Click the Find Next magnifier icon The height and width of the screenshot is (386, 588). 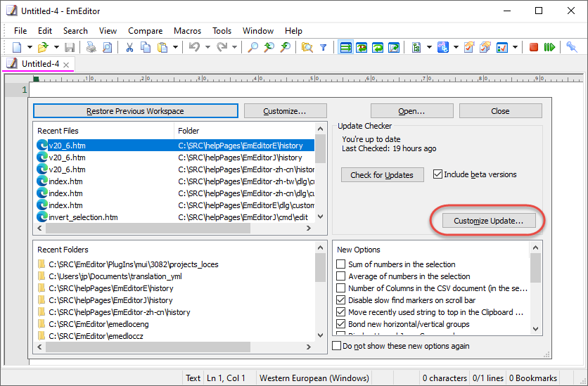[x=269, y=48]
